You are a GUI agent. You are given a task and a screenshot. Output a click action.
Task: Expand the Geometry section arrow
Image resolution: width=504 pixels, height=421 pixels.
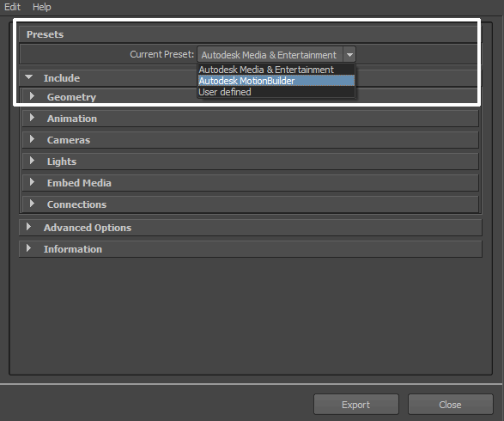click(32, 96)
